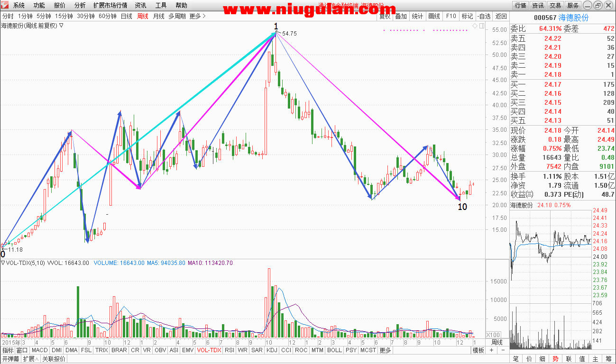This screenshot has height=364, width=616.
Task: Click the 统计 statistics button
Action: pos(417,16)
